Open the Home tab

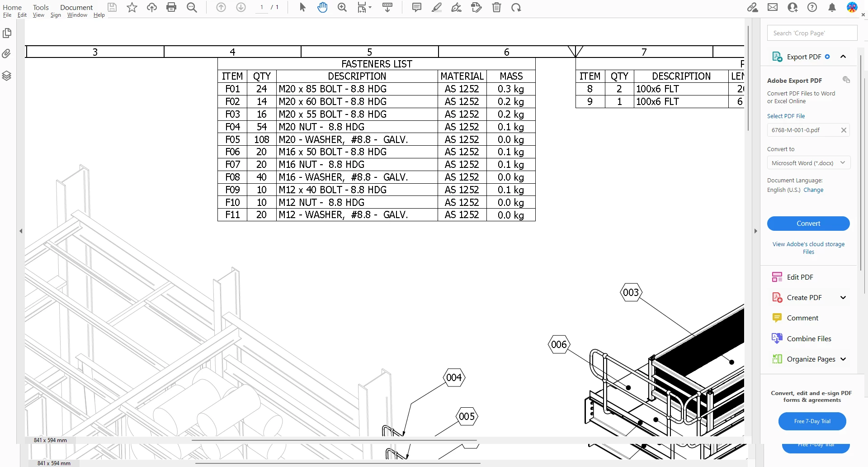click(x=12, y=7)
